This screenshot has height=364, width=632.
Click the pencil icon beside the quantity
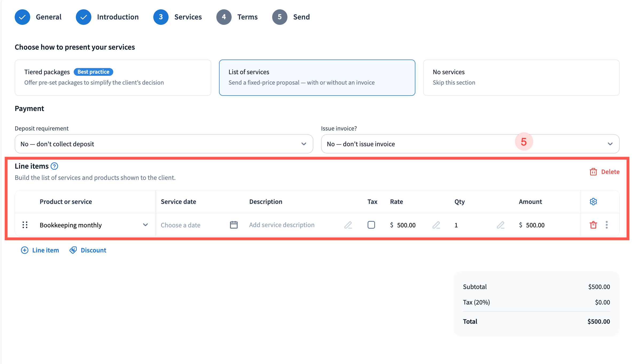(500, 225)
